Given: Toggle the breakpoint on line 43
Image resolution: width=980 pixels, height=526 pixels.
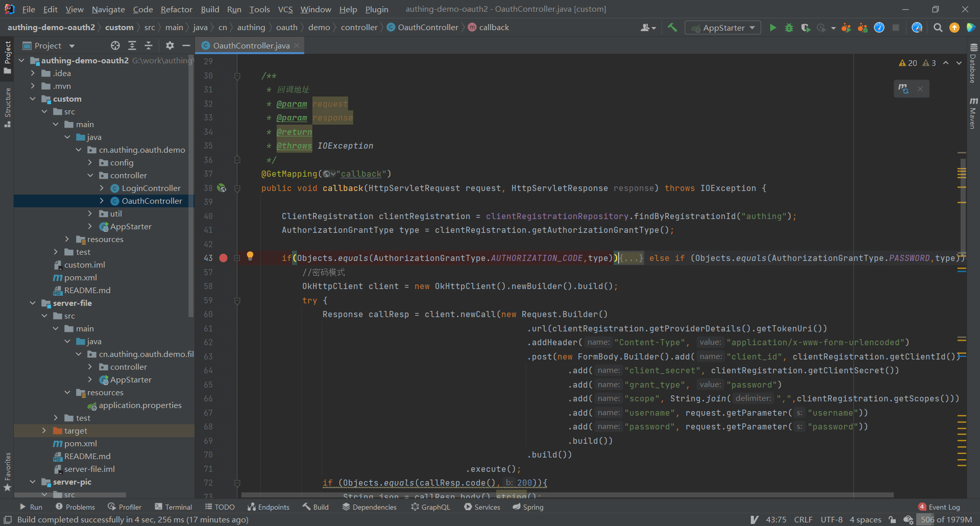Looking at the screenshot, I should click(223, 258).
